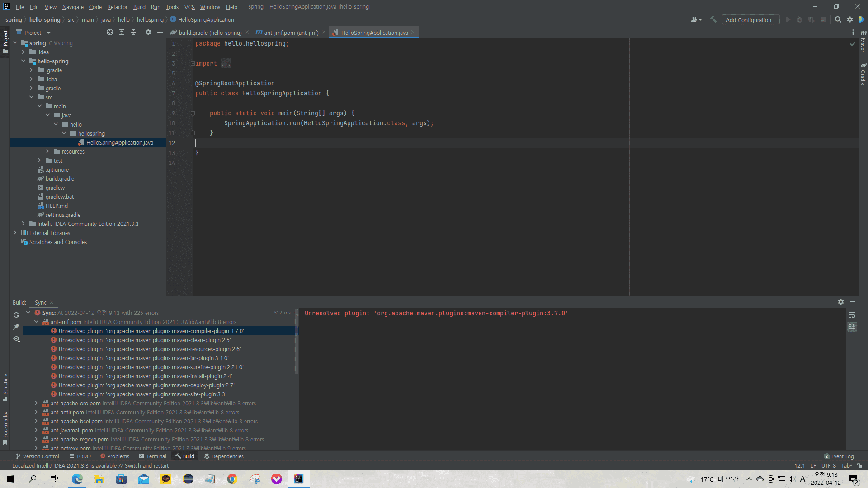Open the Structure tool window
This screenshot has height=488, width=868.
click(x=5, y=387)
